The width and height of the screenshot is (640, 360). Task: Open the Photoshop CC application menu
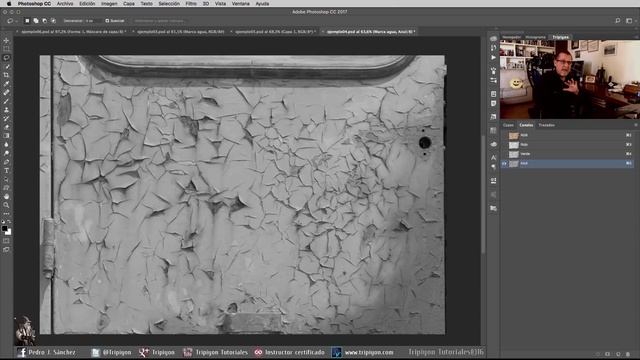point(34,3)
